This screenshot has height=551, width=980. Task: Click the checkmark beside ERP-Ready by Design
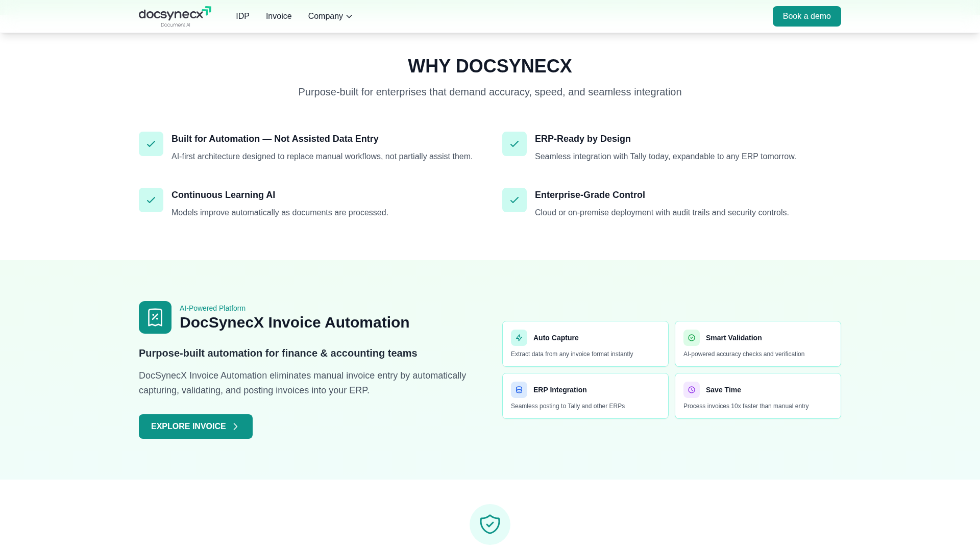pyautogui.click(x=514, y=144)
